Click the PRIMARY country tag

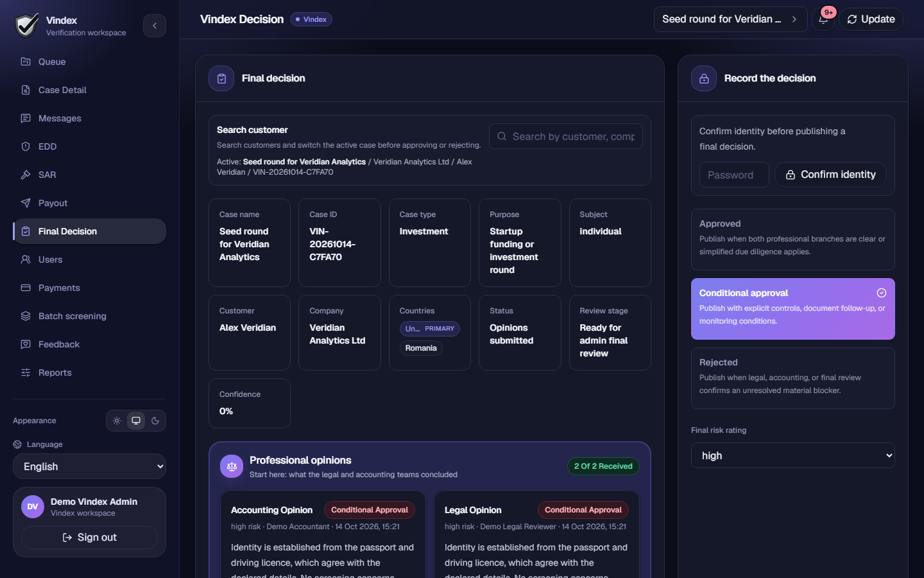pyautogui.click(x=430, y=329)
